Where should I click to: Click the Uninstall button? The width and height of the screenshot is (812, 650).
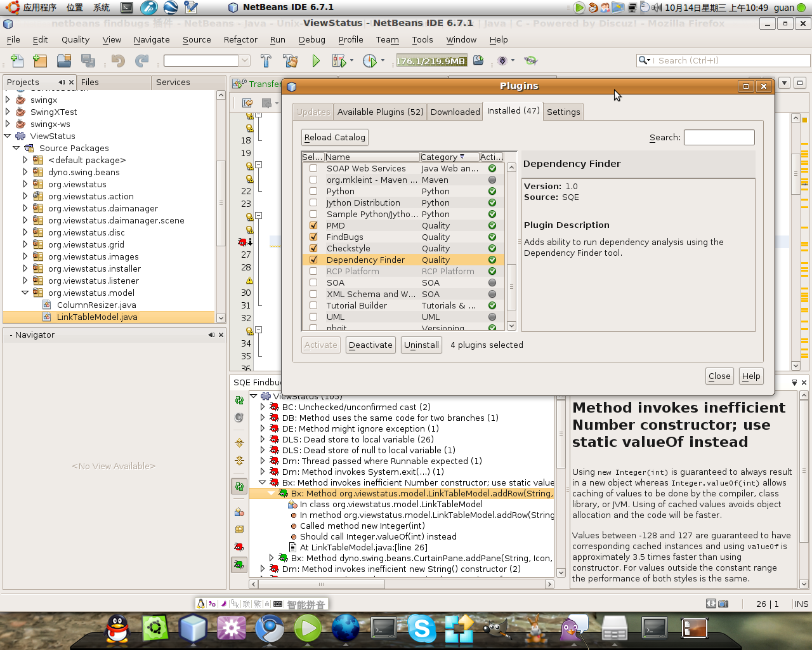tap(421, 345)
